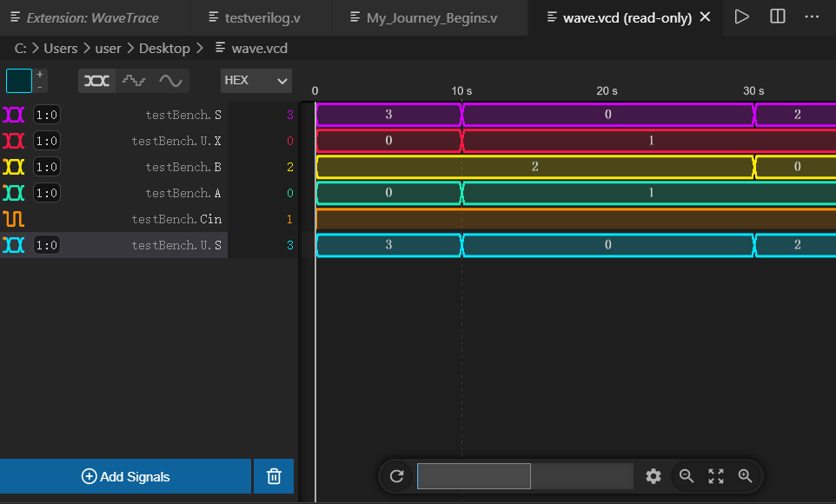The width and height of the screenshot is (836, 504).
Task: Open the waveform settings gear
Action: coord(654,475)
